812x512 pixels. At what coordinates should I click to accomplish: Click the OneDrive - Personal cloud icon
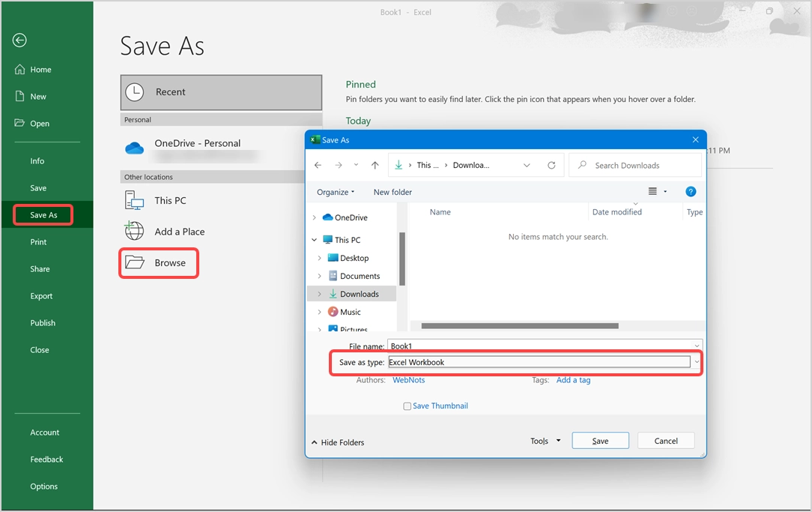point(134,148)
